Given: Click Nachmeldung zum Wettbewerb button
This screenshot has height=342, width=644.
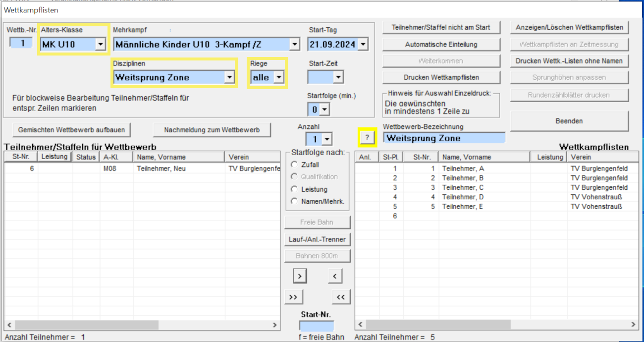Looking at the screenshot, I should (x=213, y=130).
